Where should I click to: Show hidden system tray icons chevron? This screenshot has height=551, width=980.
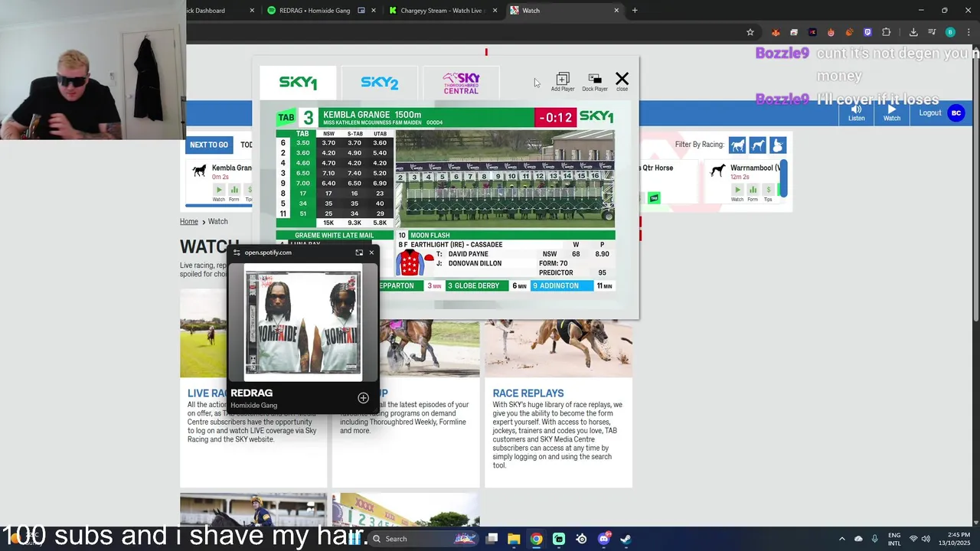pos(841,539)
